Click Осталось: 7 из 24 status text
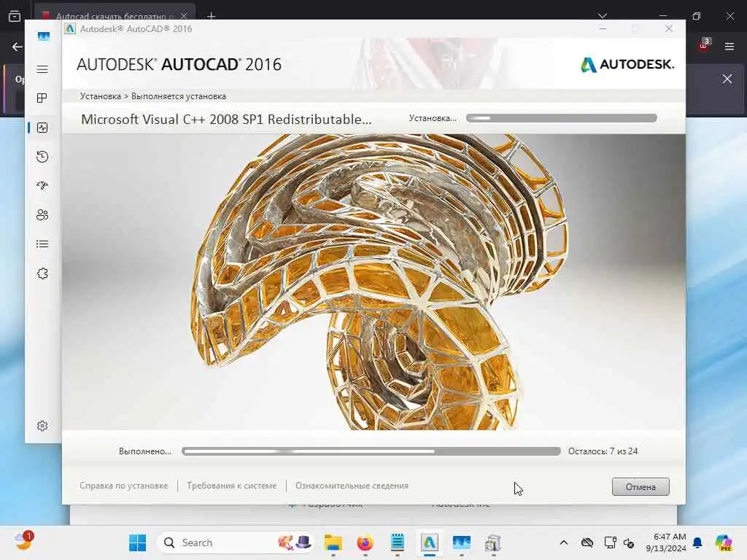 pyautogui.click(x=603, y=451)
